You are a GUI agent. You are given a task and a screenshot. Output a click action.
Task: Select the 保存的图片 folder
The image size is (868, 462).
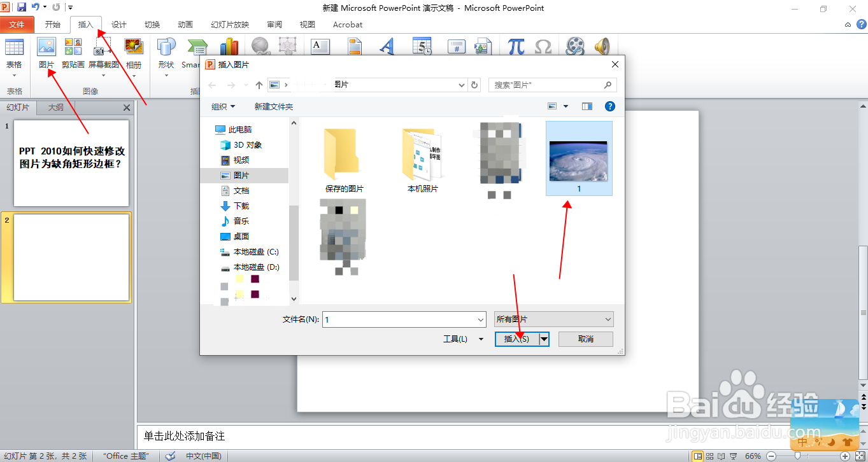point(344,161)
